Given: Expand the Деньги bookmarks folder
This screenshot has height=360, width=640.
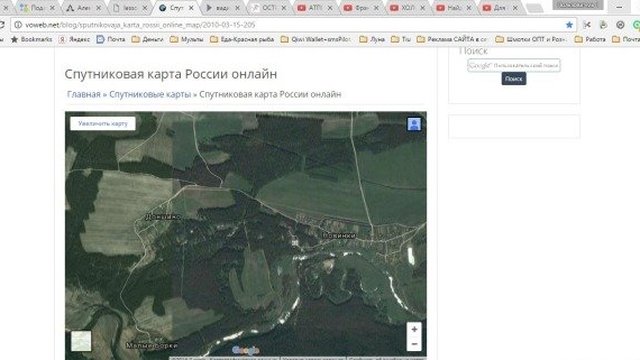Looking at the screenshot, I should [147, 39].
